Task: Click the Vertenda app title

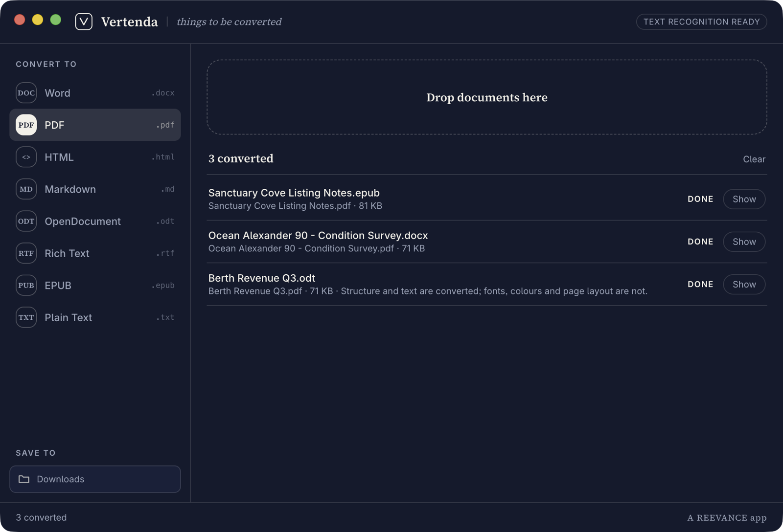Action: [x=129, y=22]
